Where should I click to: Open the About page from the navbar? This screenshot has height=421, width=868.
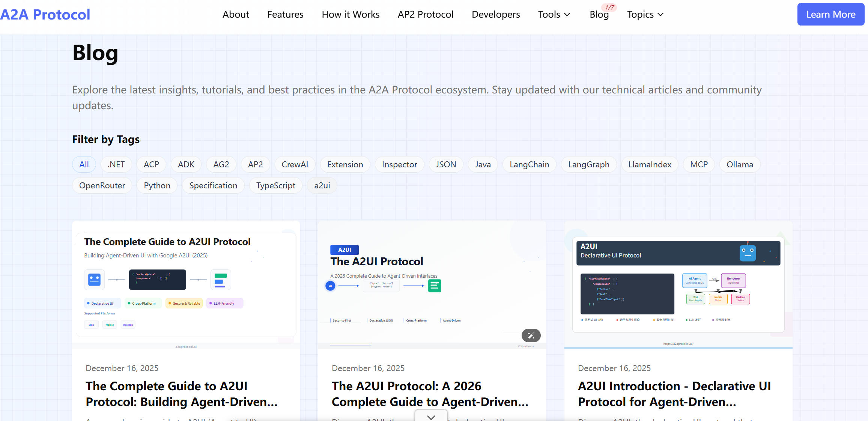(x=236, y=14)
